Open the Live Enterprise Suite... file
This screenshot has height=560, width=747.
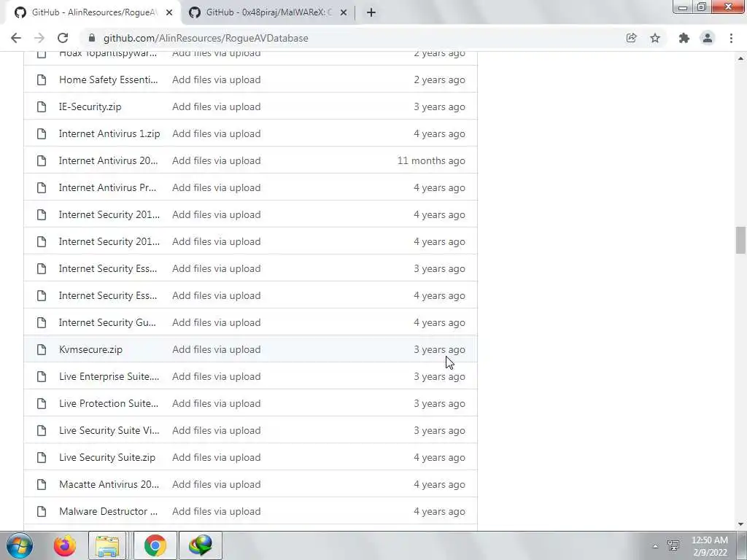click(x=109, y=377)
